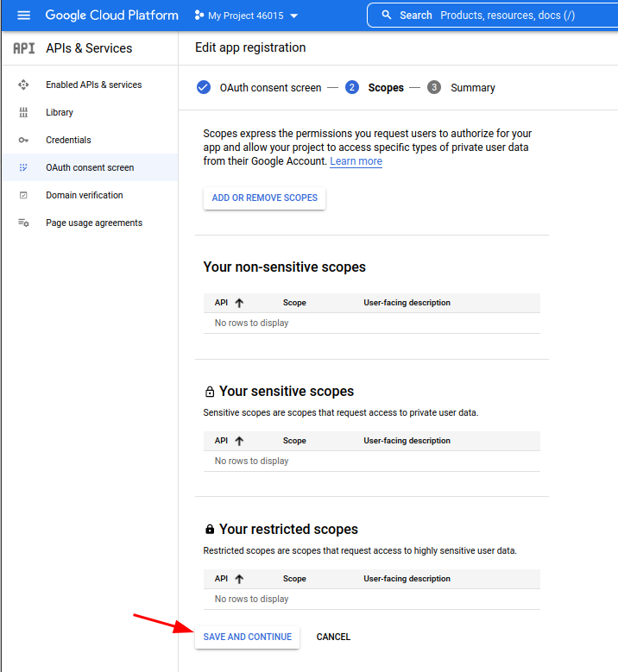Viewport: 618px width, 672px height.
Task: Sort non-sensitive scopes by API arrow
Action: [239, 303]
